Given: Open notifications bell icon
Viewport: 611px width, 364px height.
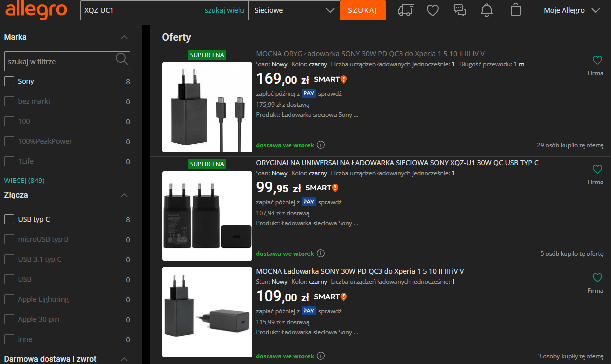Looking at the screenshot, I should 486,10.
